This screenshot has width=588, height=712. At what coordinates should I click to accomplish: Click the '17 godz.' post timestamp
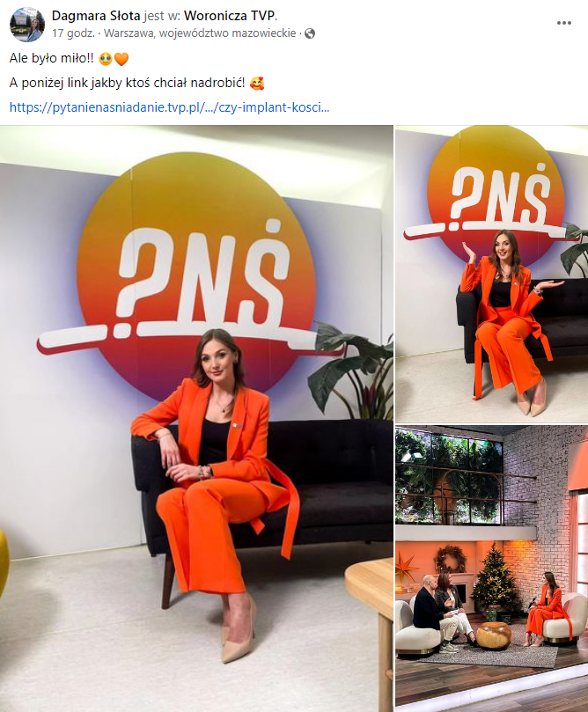73,33
